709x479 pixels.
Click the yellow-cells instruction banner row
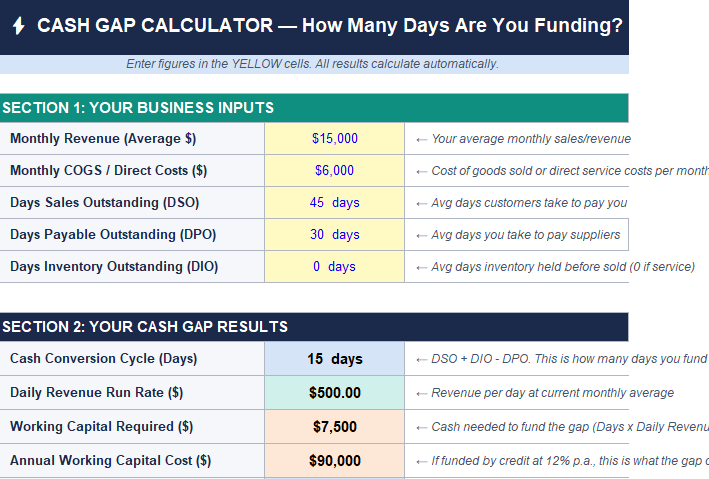313,64
